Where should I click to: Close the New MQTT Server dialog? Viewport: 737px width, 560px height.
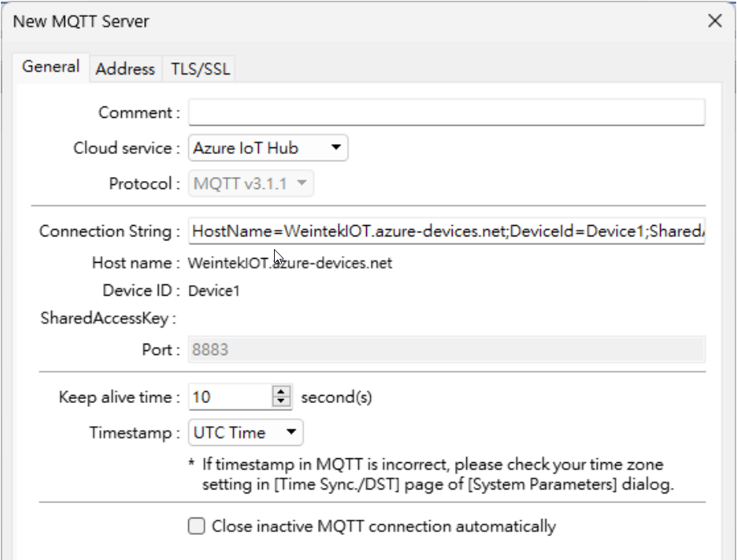[715, 22]
